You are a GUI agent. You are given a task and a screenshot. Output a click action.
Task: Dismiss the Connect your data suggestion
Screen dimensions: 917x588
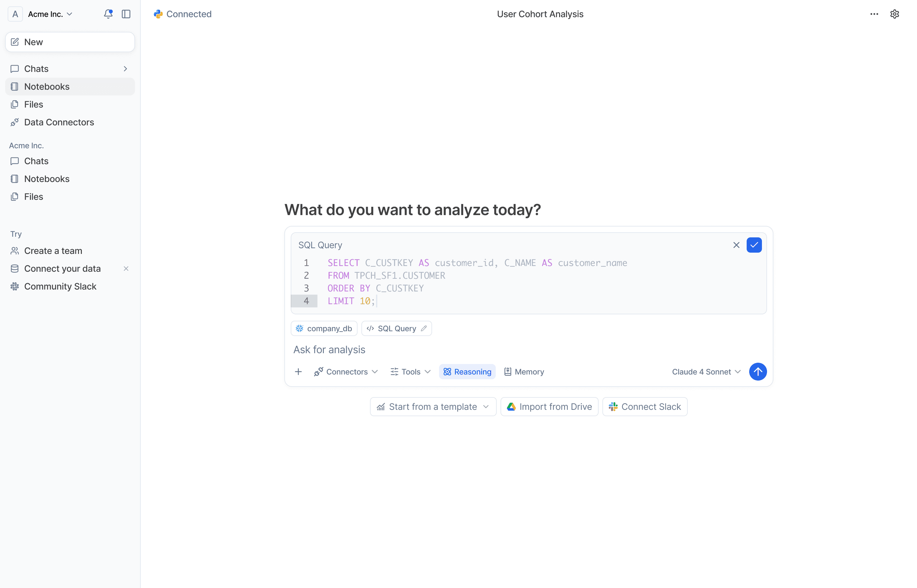[126, 269]
